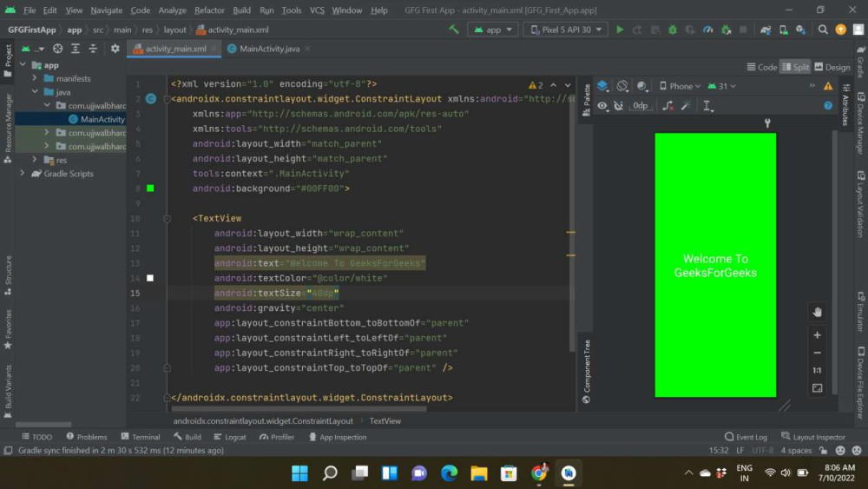This screenshot has height=489, width=868.
Task: Zoom in on the design preview
Action: click(x=817, y=335)
